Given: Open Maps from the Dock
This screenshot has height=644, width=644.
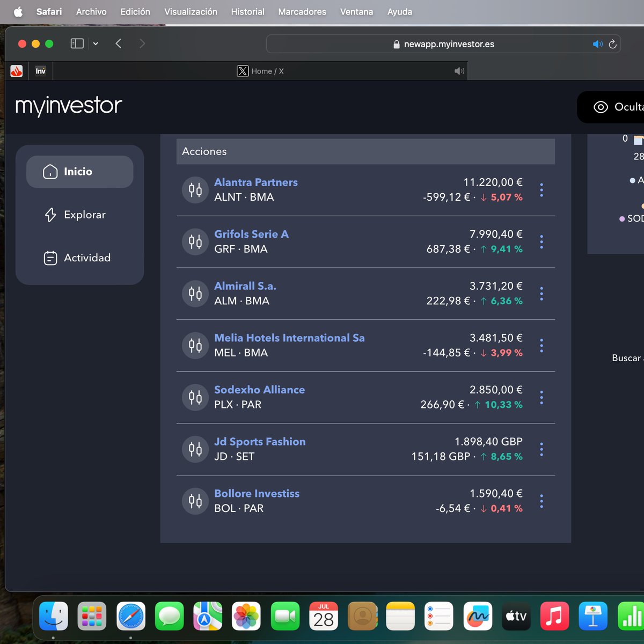Looking at the screenshot, I should 208,616.
